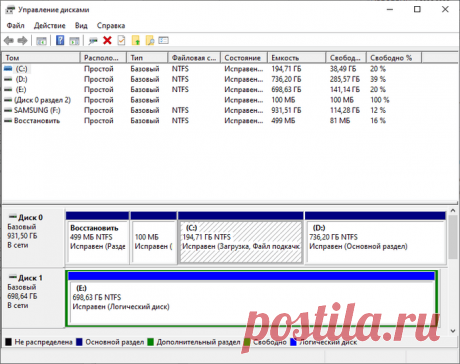Screen dimensions: 460x364
Task: Click the Forward arrow in the toolbar
Action: pos(22,41)
